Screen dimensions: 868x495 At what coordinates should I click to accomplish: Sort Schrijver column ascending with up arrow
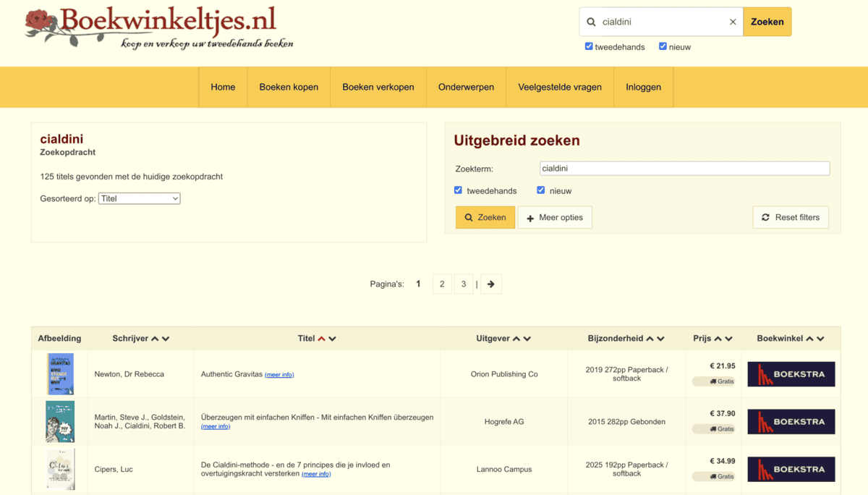pyautogui.click(x=155, y=339)
